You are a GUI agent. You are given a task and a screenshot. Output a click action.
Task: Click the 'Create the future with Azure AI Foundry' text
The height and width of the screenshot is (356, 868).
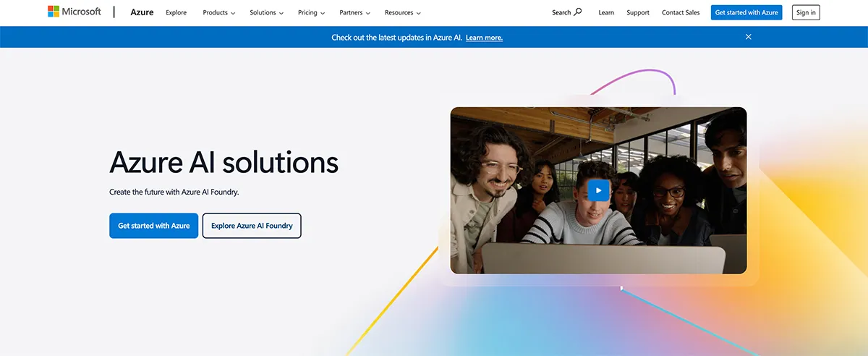click(x=174, y=192)
